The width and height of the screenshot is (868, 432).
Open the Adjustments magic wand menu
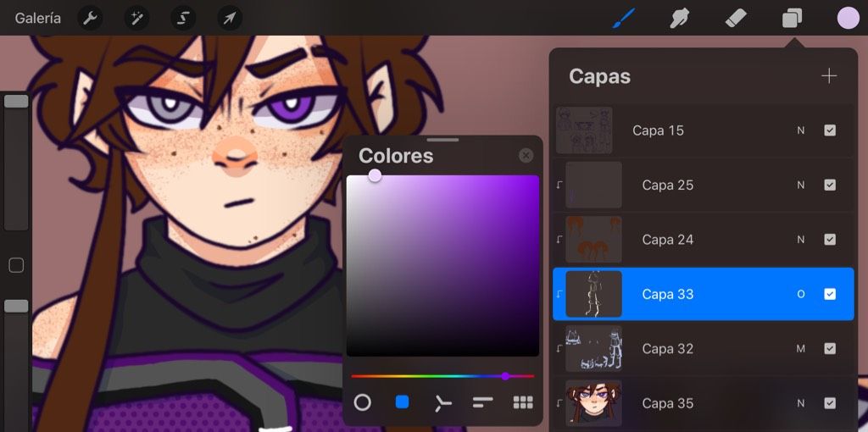136,19
